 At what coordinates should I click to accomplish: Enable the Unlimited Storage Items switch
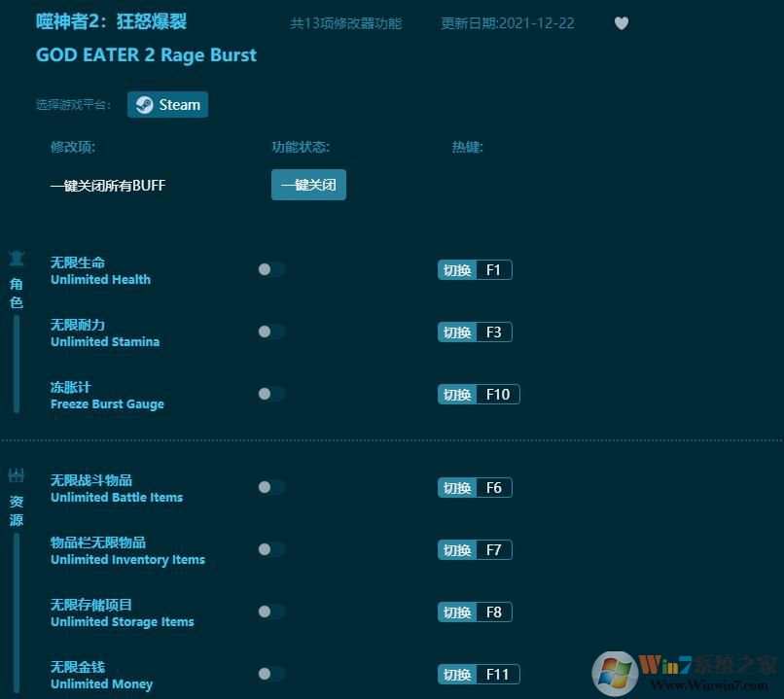coord(269,612)
